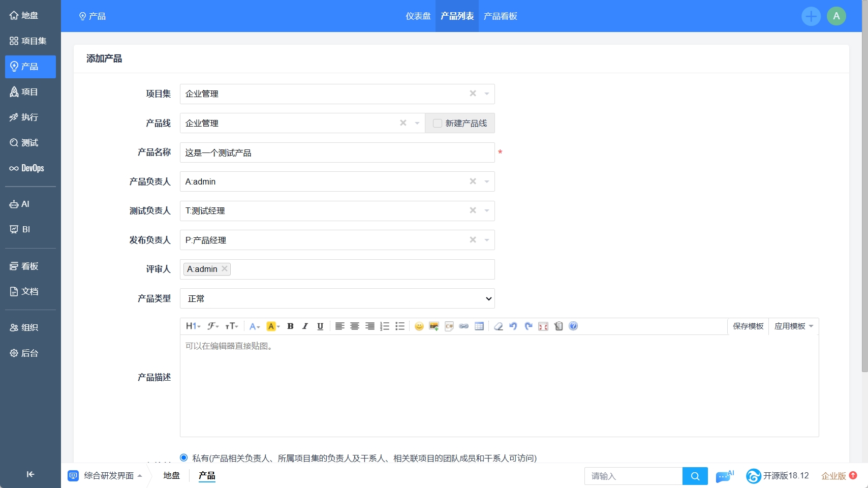Open the 产品类型 dropdown
The width and height of the screenshot is (868, 488).
(x=337, y=298)
